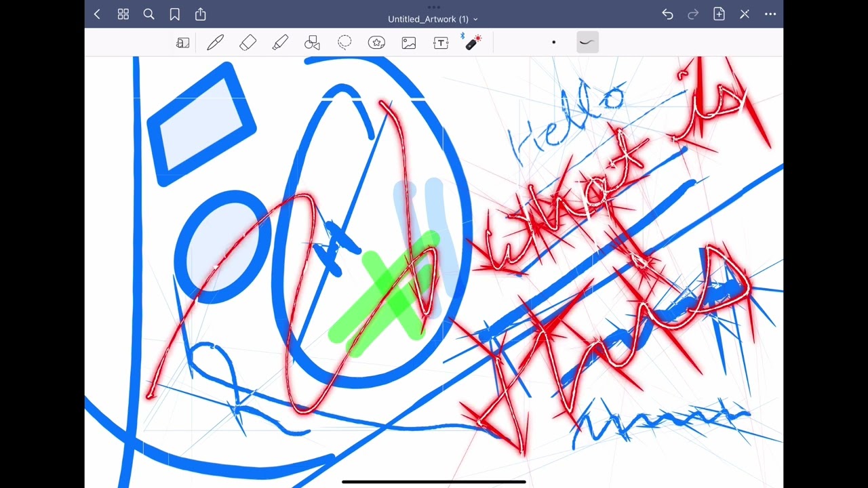
Task: Redo the last undone stroke
Action: point(693,14)
